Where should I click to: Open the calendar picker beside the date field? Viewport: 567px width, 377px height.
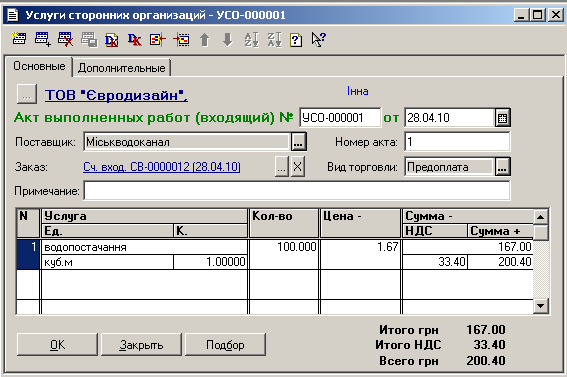click(x=502, y=117)
